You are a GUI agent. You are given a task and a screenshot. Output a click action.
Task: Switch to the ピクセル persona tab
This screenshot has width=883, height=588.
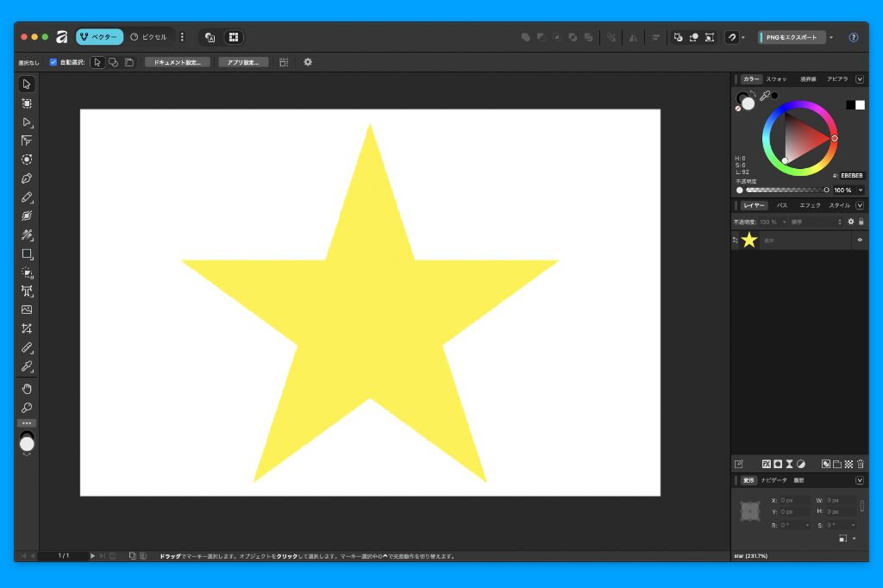148,37
